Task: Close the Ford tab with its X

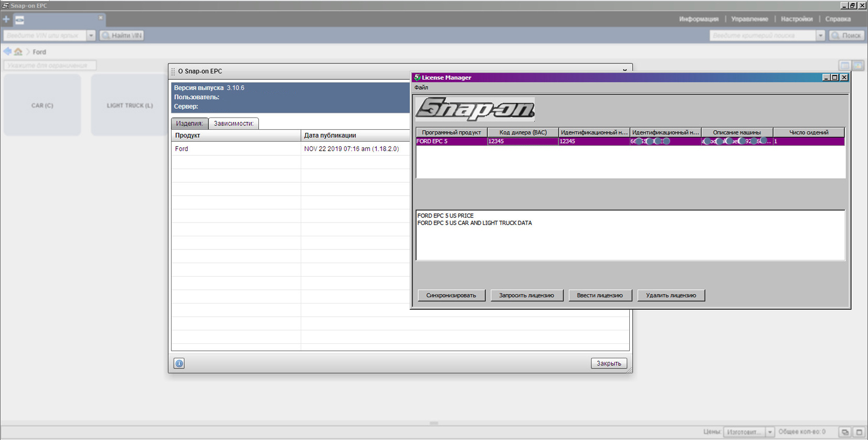Action: pos(101,18)
